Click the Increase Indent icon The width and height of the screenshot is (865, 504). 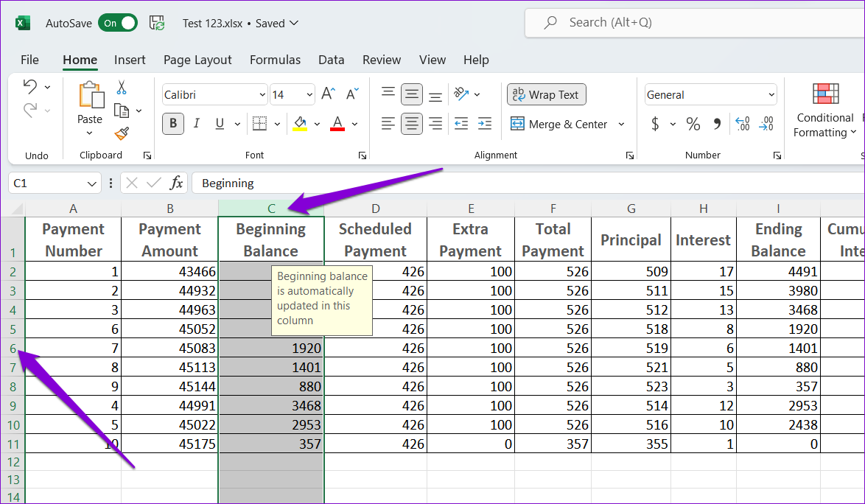coord(484,124)
